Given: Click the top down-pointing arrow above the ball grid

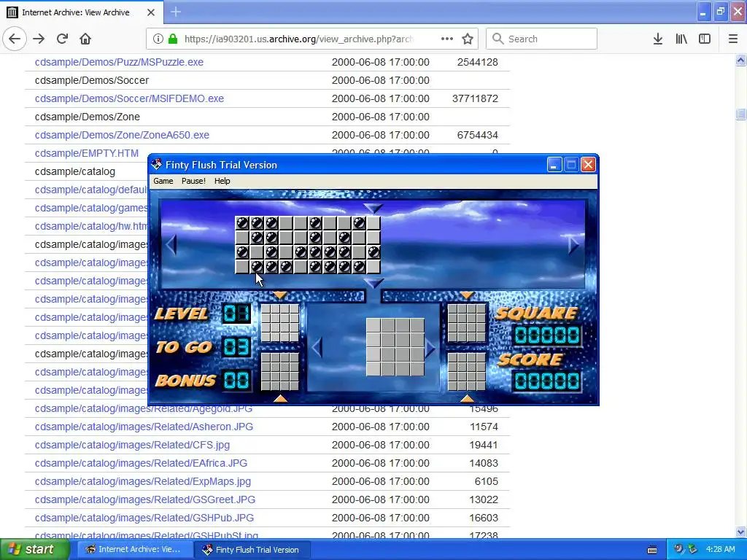Looking at the screenshot, I should [373, 208].
